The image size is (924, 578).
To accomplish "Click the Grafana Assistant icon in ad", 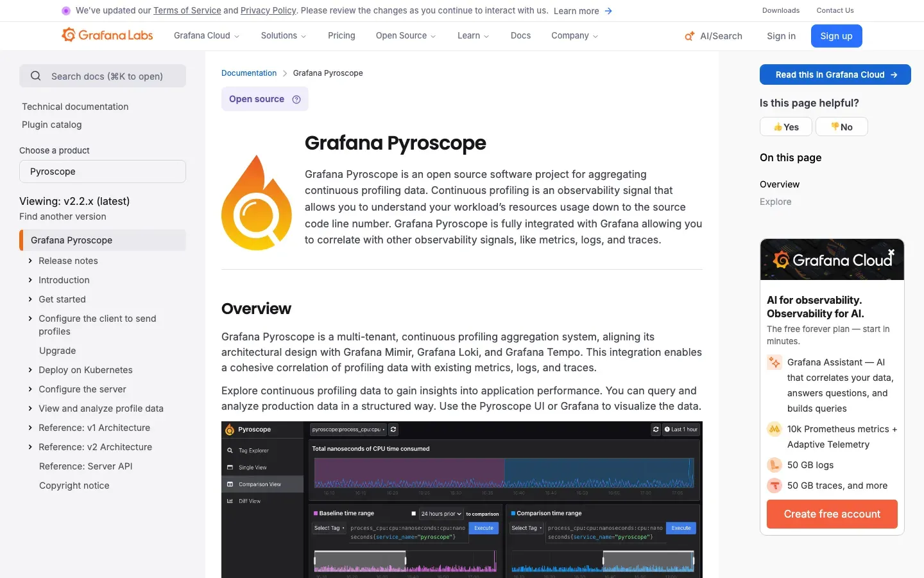I will click(774, 362).
